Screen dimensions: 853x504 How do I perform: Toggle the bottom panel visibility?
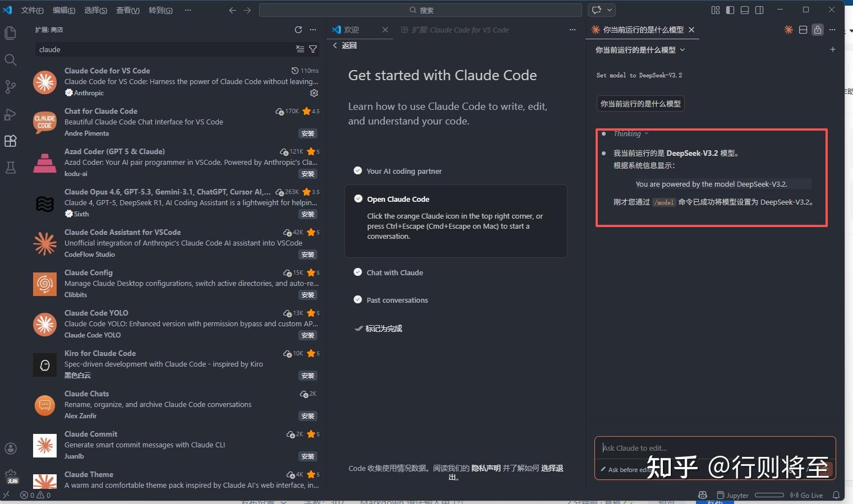tap(745, 10)
